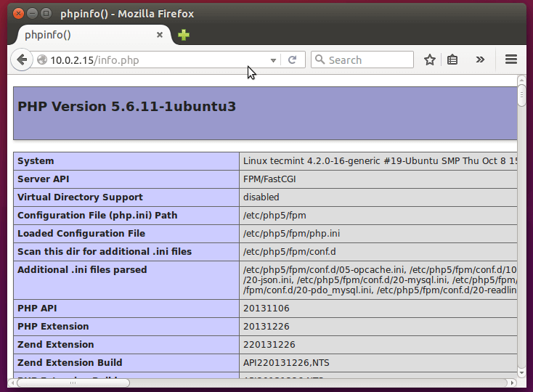Click the /etc/php5/fpm/php.ini value cell
The width and height of the screenshot is (533, 392).
click(x=291, y=234)
